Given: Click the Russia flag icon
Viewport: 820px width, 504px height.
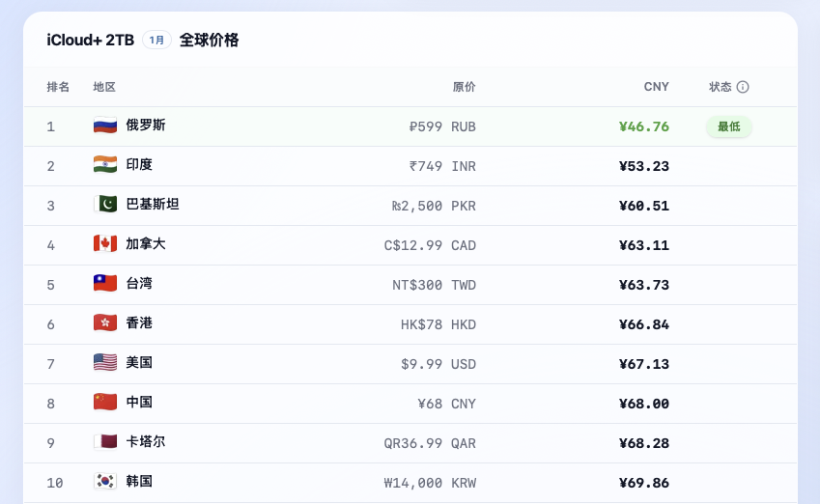Looking at the screenshot, I should pos(105,126).
